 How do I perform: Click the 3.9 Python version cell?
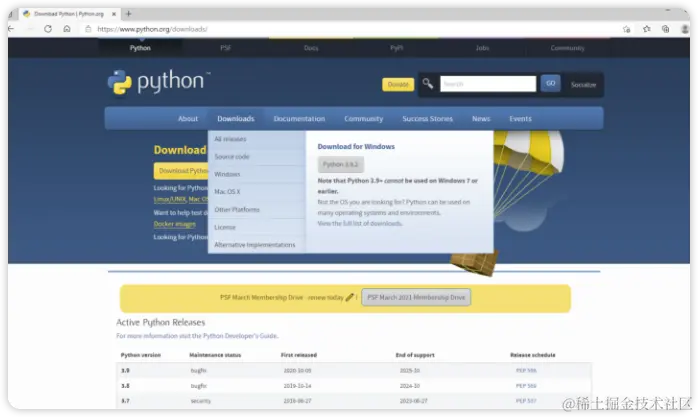pyautogui.click(x=125, y=370)
